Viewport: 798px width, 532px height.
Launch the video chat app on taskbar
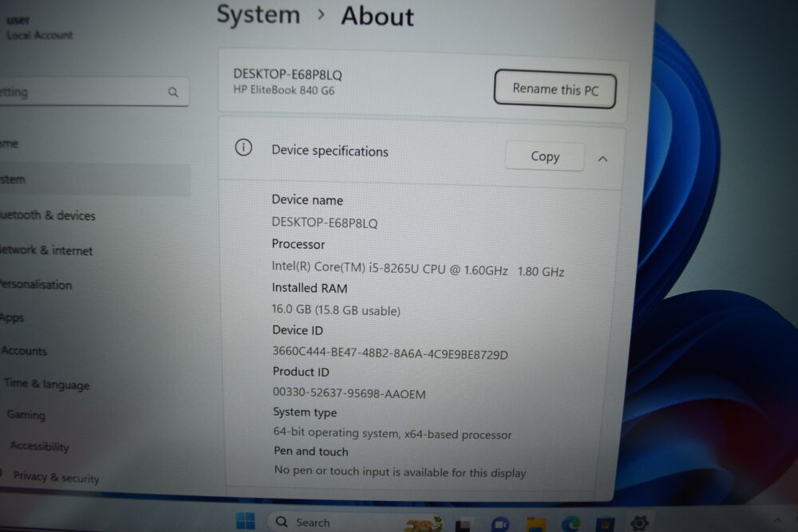pyautogui.click(x=500, y=524)
